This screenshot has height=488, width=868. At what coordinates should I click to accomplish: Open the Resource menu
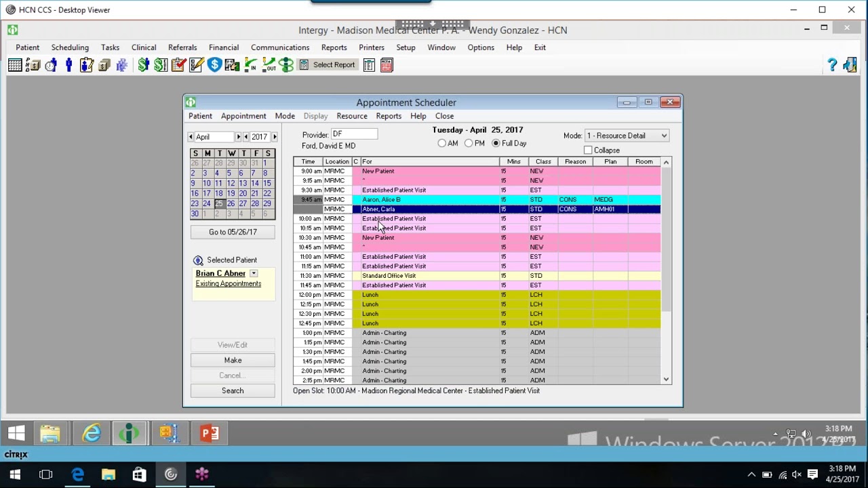(x=352, y=116)
